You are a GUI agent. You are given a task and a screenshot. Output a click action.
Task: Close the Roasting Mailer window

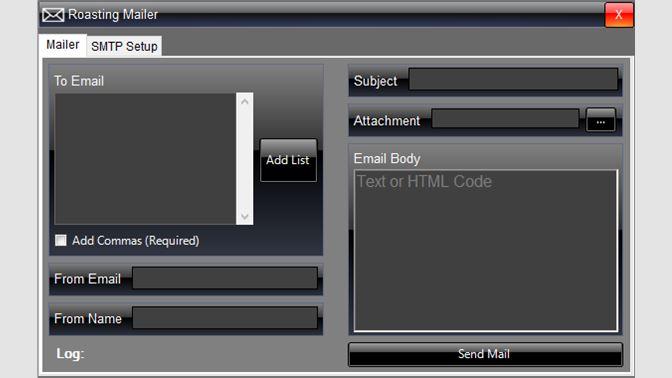coord(619,15)
